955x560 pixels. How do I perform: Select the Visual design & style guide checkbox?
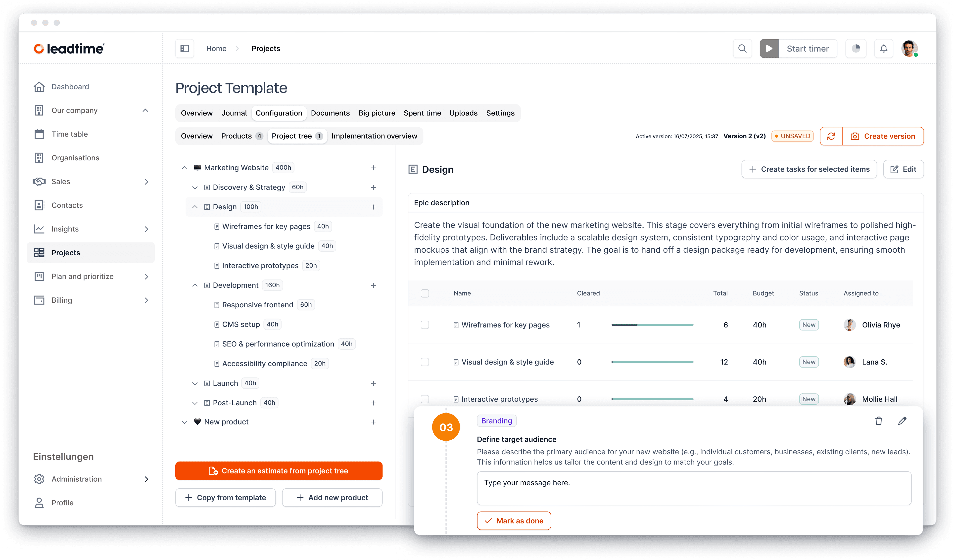point(425,362)
